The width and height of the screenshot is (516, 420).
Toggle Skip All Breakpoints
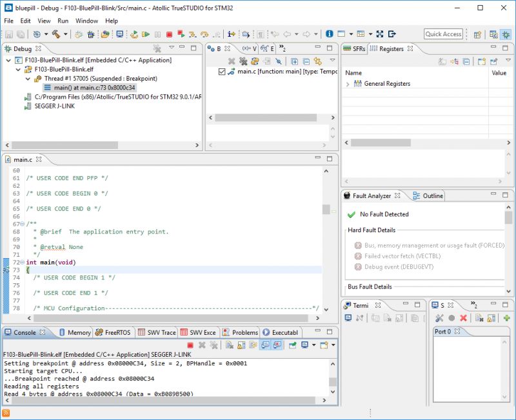[x=279, y=61]
